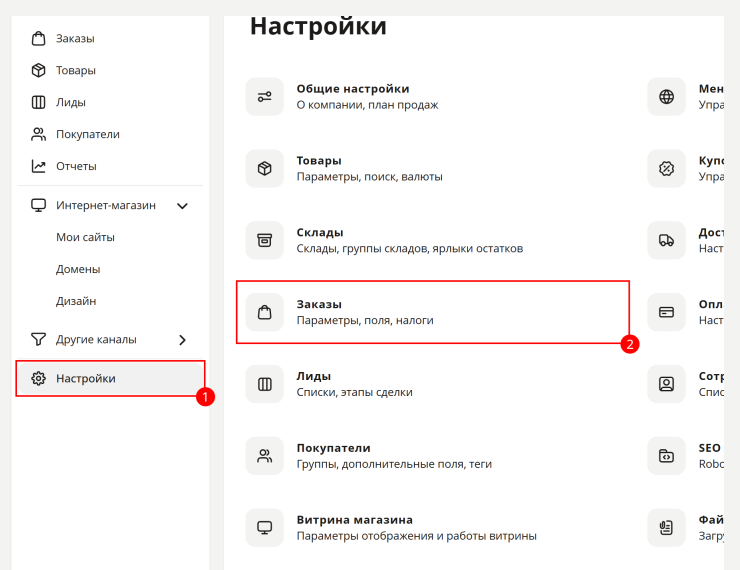Click the columns icon of Лиды settings card

pos(265,384)
